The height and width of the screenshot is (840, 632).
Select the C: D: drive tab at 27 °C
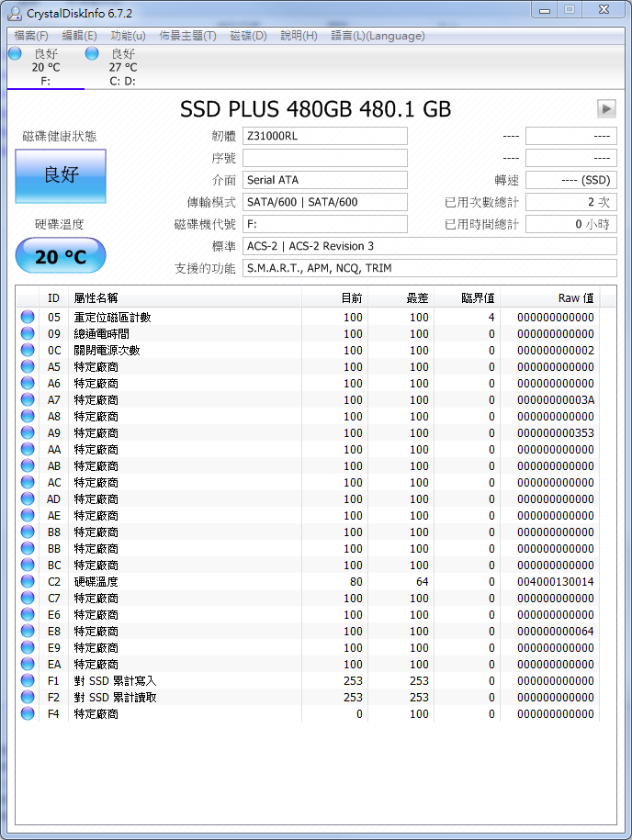[123, 68]
